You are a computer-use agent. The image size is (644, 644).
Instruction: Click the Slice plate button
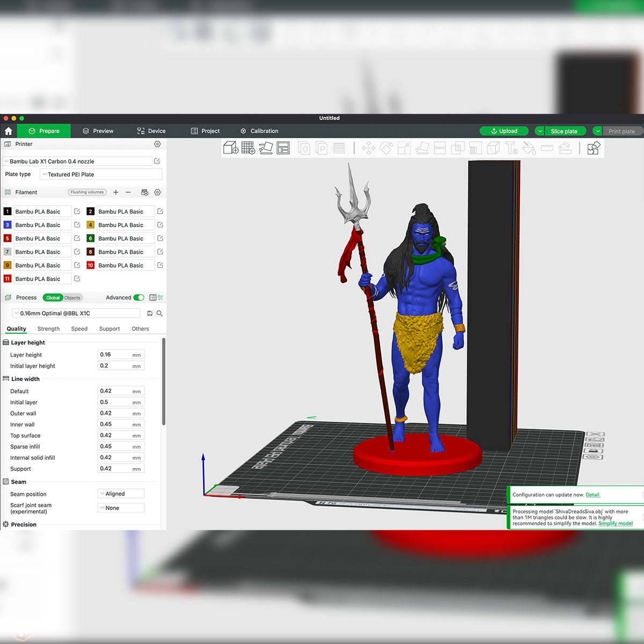[x=564, y=131]
